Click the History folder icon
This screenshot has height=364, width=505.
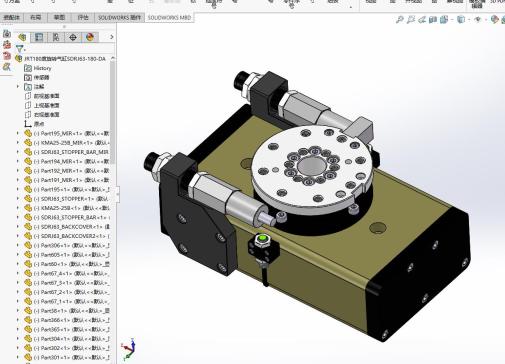[x=28, y=68]
